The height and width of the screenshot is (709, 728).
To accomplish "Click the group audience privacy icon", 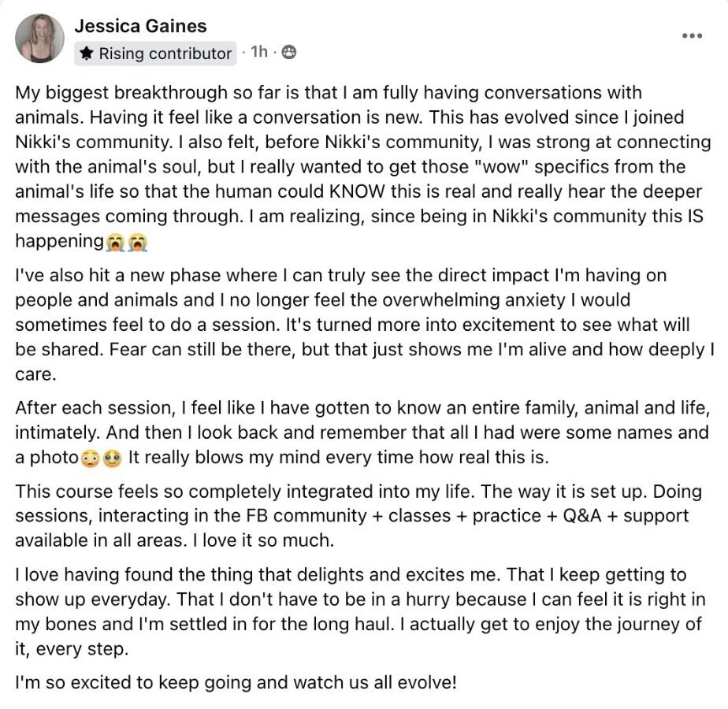I will pyautogui.click(x=289, y=52).
